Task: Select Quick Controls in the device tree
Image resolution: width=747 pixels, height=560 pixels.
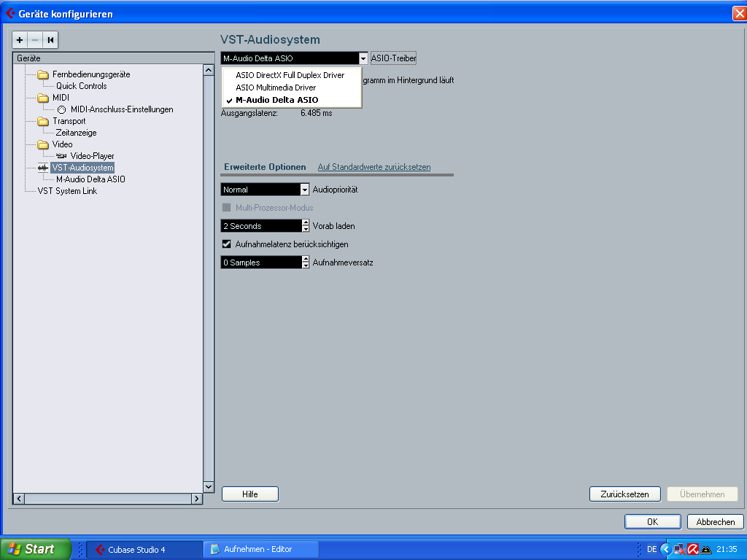Action: click(x=82, y=86)
